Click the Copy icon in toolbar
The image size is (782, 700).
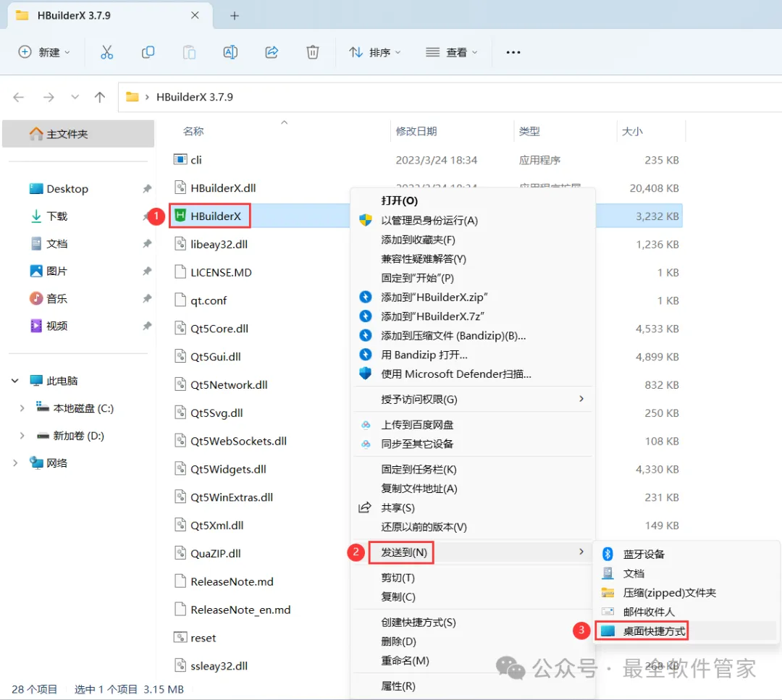point(148,52)
